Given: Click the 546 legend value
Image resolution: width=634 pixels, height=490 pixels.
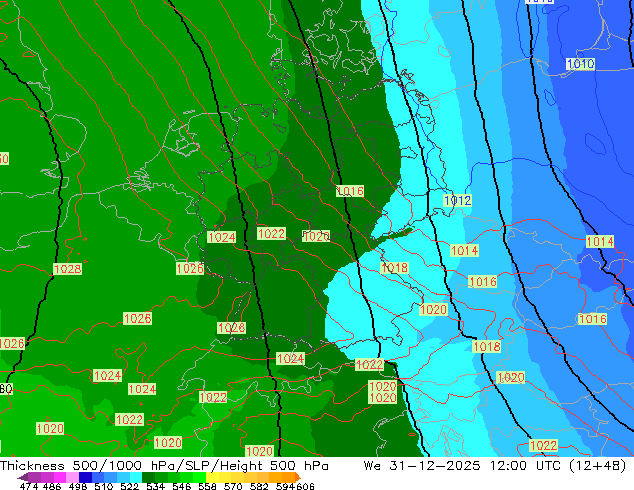Looking at the screenshot, I should click(x=180, y=486).
